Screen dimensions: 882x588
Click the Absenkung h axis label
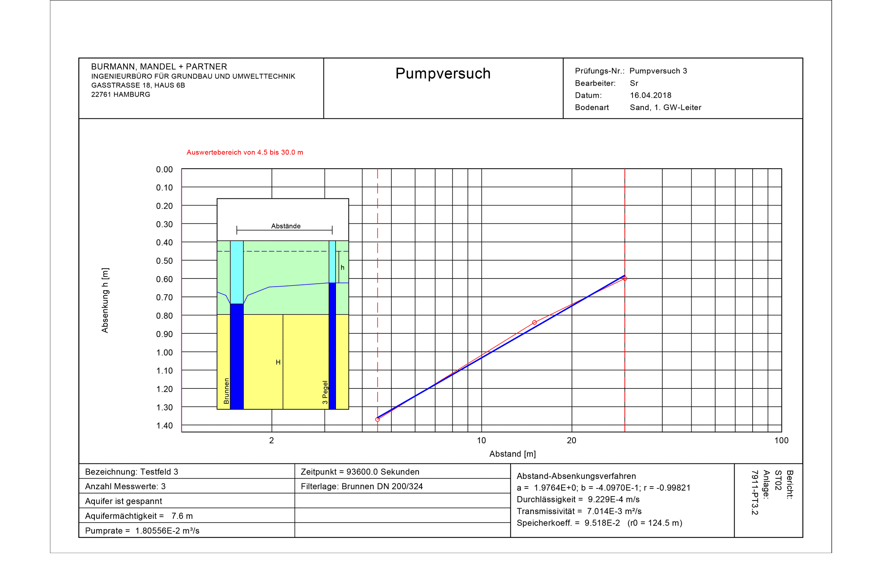click(x=105, y=300)
